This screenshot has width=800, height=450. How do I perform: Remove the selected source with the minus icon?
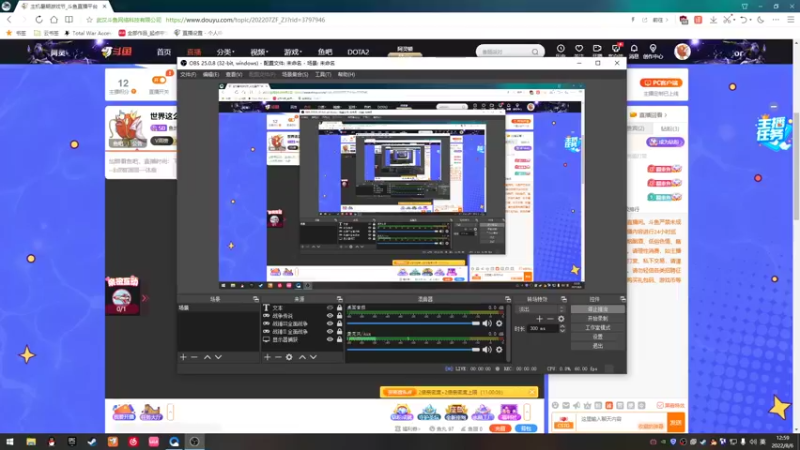(278, 357)
